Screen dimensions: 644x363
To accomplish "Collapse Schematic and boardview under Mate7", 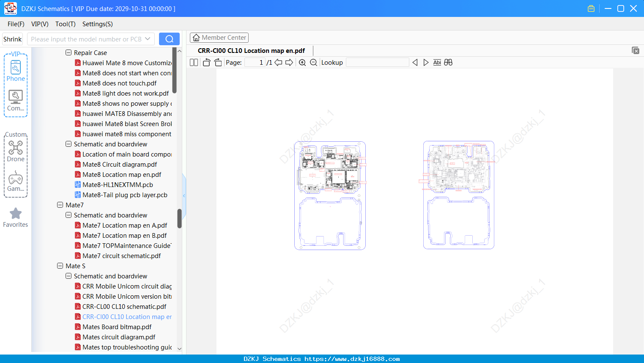I will point(69,215).
